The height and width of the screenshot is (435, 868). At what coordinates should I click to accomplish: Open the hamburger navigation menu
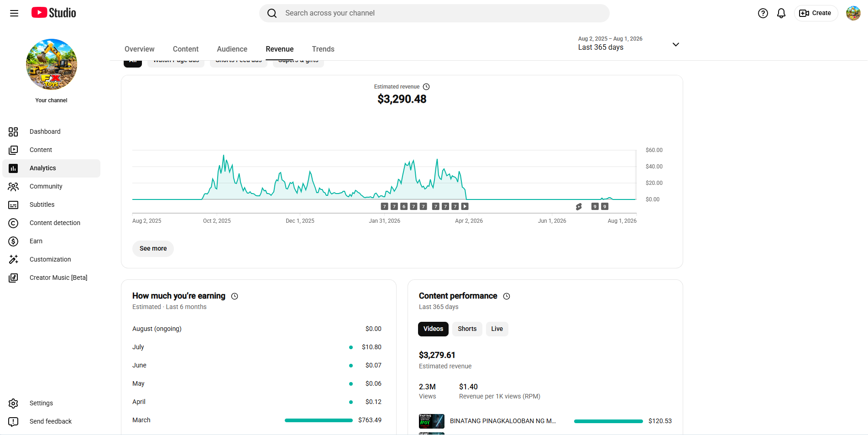(x=14, y=13)
